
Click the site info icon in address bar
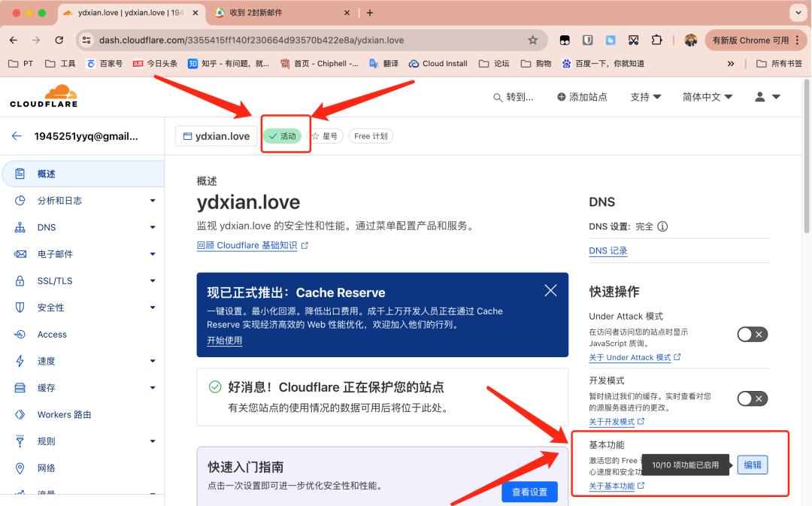point(86,40)
